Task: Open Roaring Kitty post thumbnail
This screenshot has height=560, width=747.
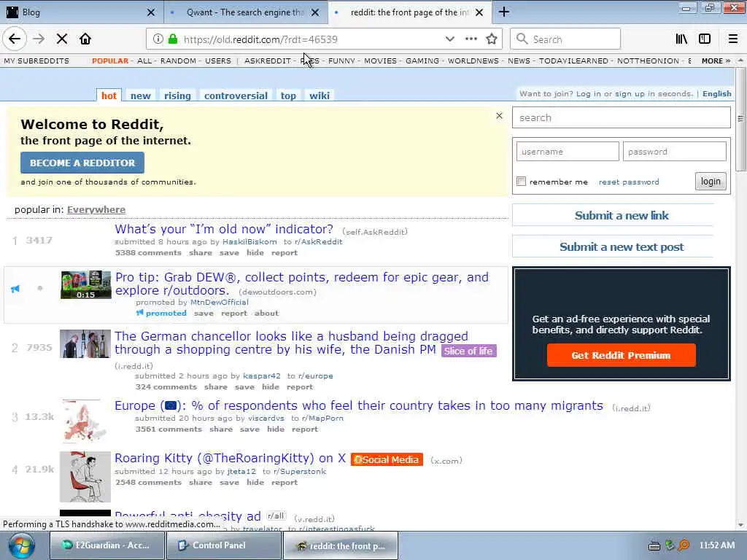Action: pos(85,477)
